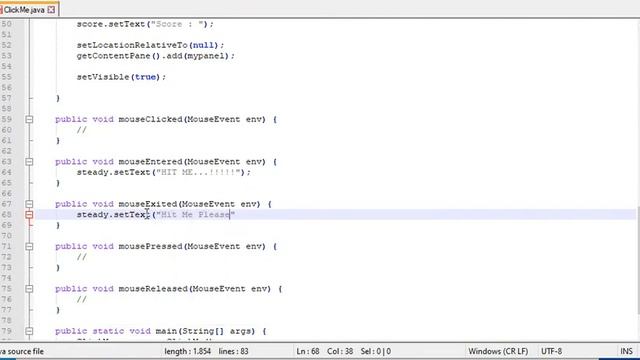Collapse the mousePressed method fold
Image resolution: width=640 pixels, height=360 pixels.
(x=29, y=247)
